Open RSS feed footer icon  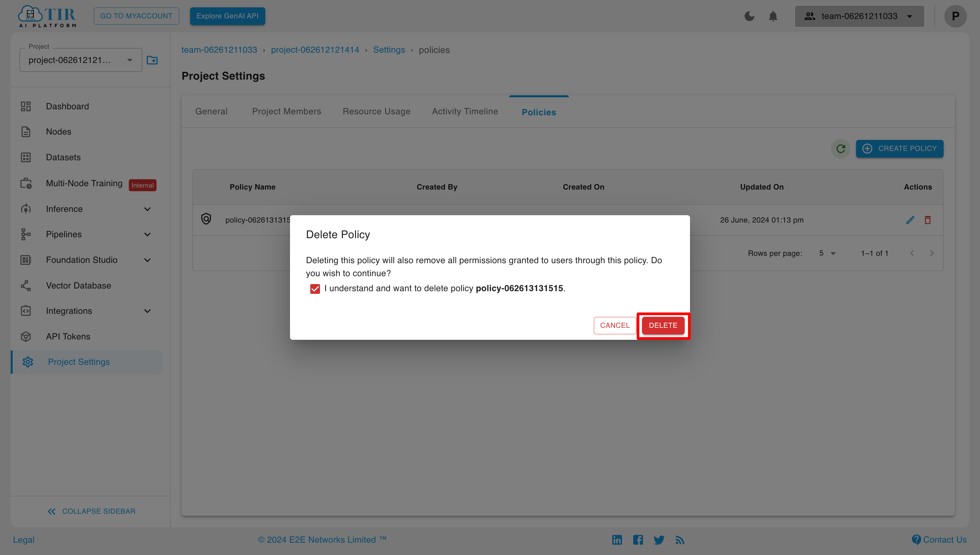click(680, 540)
